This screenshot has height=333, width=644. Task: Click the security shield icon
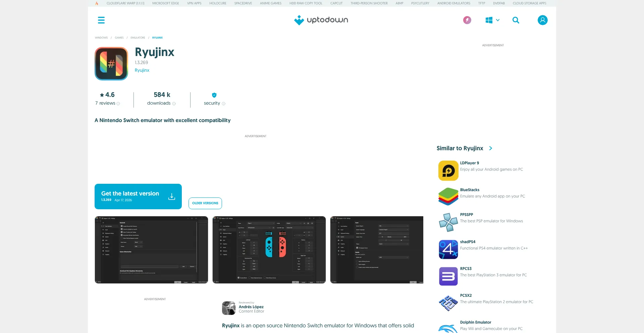tap(214, 95)
